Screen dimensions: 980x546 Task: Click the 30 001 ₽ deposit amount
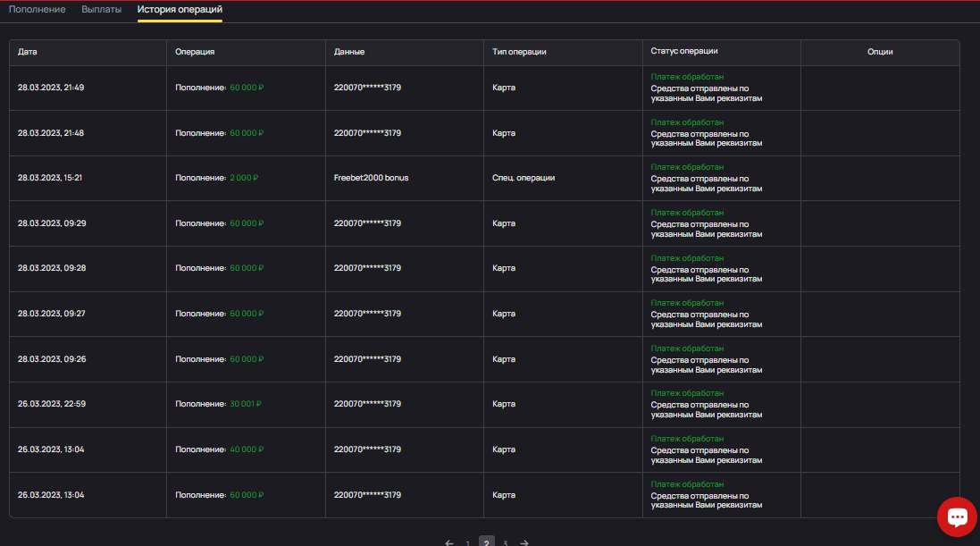245,404
